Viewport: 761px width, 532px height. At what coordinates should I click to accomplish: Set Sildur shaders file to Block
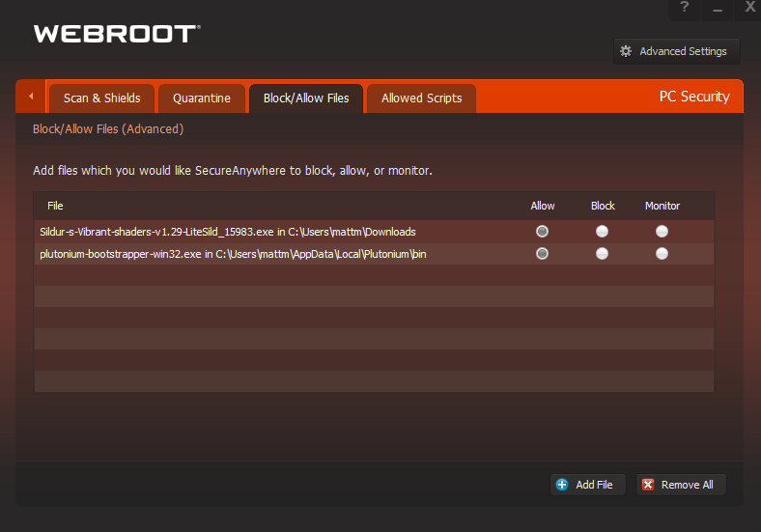pyautogui.click(x=602, y=232)
